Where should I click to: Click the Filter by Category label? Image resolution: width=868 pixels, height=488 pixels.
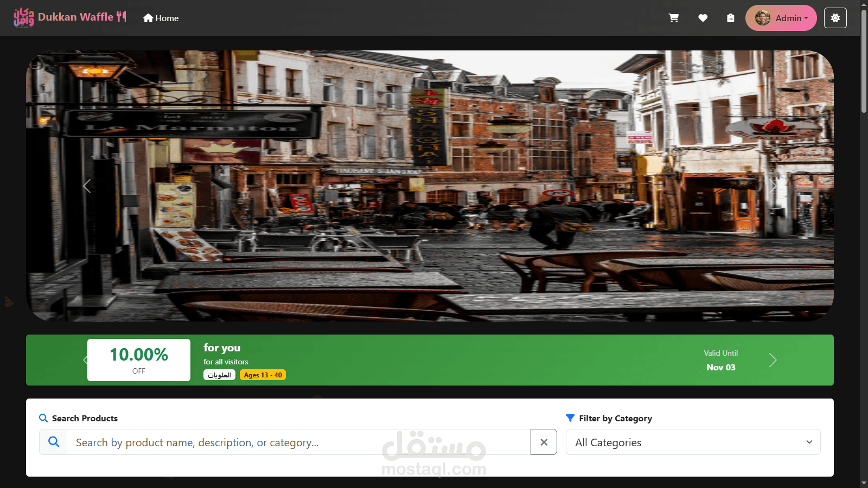615,418
